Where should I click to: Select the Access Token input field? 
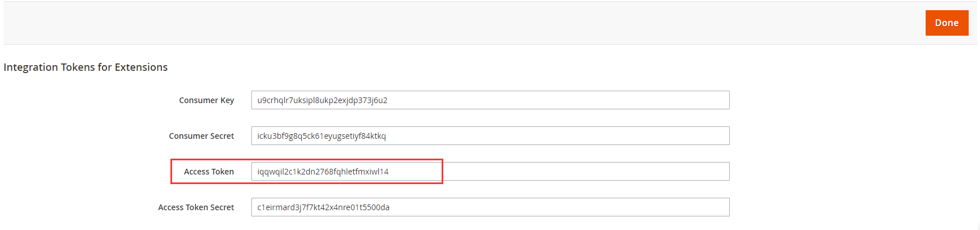[490, 172]
